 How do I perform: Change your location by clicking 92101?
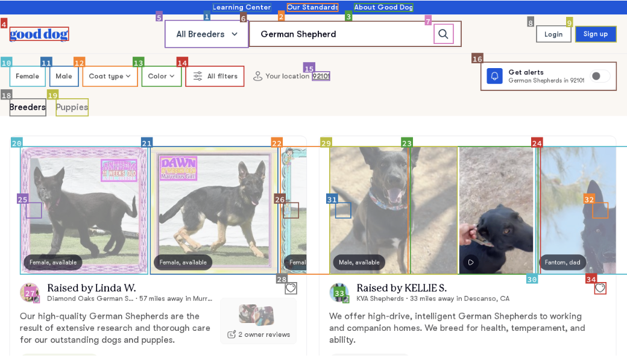click(320, 76)
